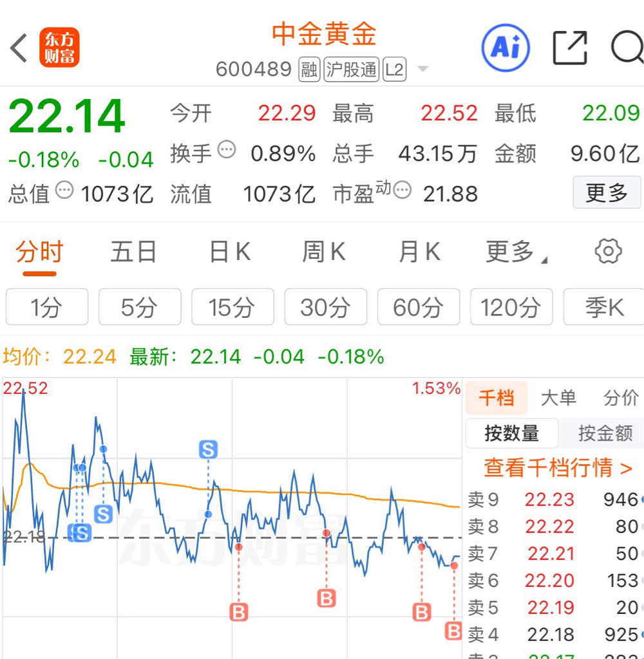Tap the share export icon

[x=570, y=48]
